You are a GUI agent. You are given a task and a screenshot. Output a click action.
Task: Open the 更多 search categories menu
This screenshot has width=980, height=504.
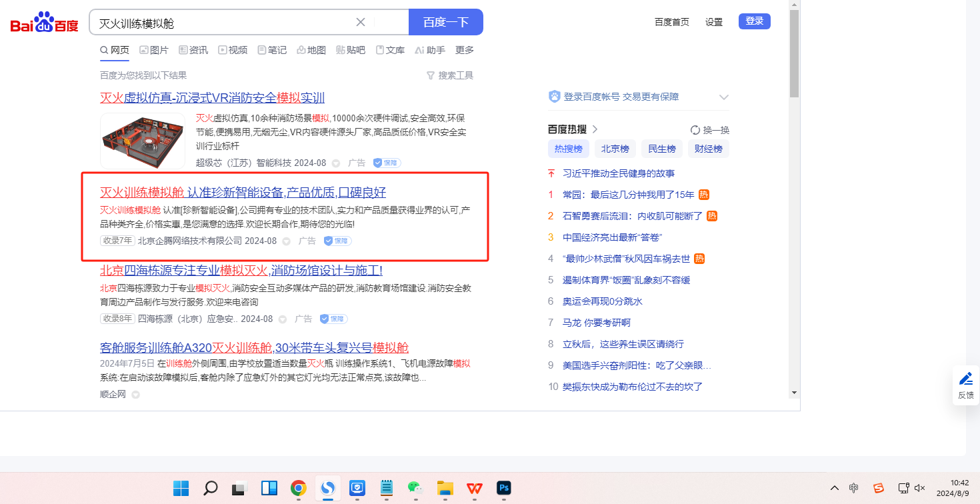(x=465, y=50)
